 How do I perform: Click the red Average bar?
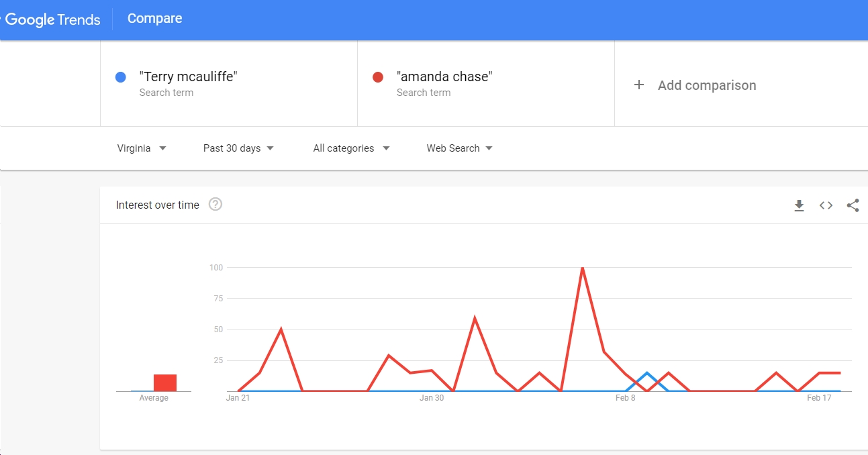pyautogui.click(x=165, y=383)
